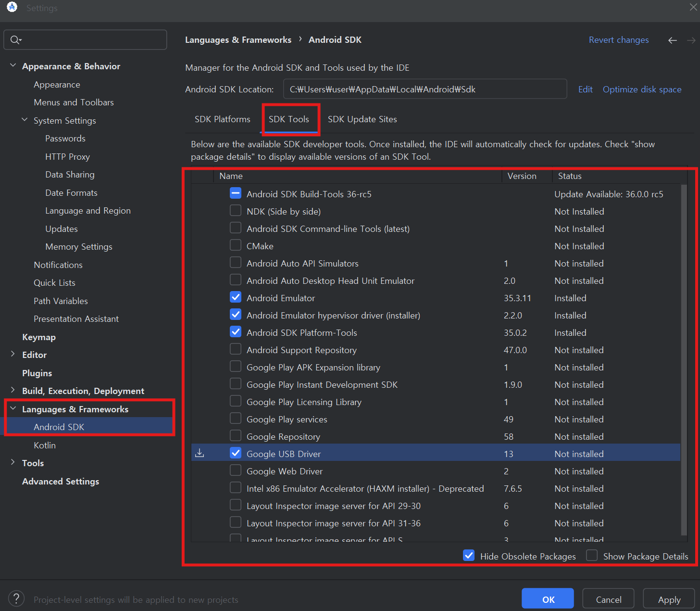Select Kotlin under Languages & Frameworks
This screenshot has width=700, height=611.
pyautogui.click(x=45, y=446)
